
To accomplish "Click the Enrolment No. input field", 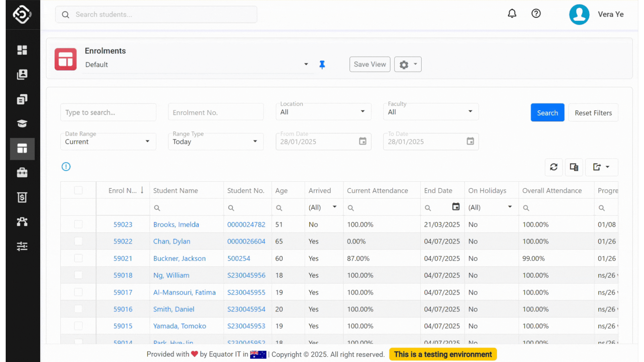I will pyautogui.click(x=216, y=113).
